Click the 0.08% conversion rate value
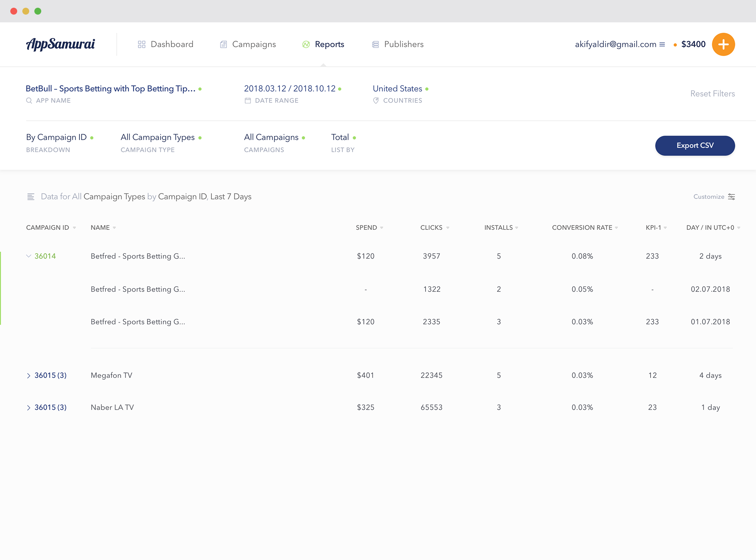Screen dimensions: 756x560 [x=582, y=256]
